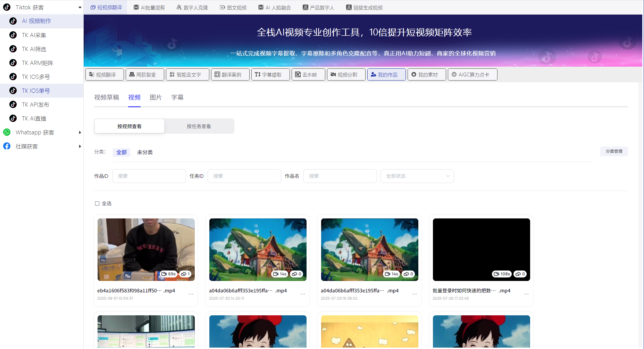Open the 视频草稿 tab

(107, 97)
